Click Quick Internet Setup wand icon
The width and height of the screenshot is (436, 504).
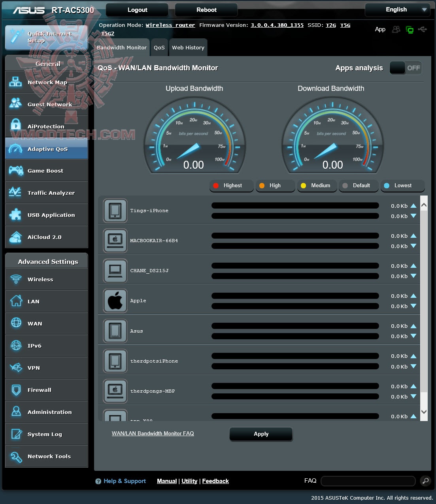16,36
